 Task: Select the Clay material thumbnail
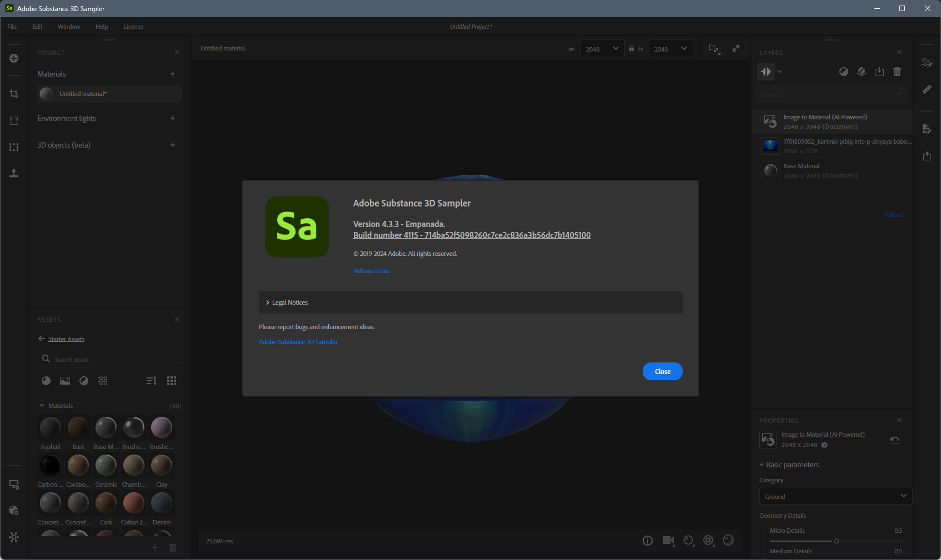coord(162,465)
